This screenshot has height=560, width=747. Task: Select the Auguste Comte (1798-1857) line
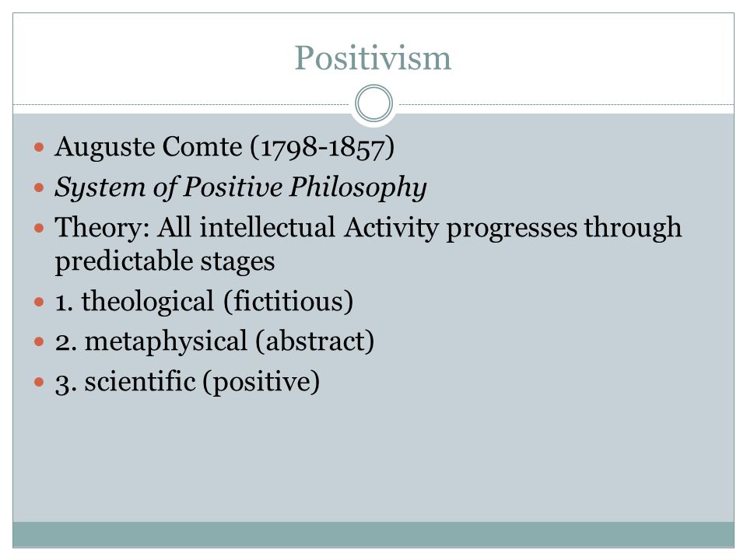tap(224, 147)
